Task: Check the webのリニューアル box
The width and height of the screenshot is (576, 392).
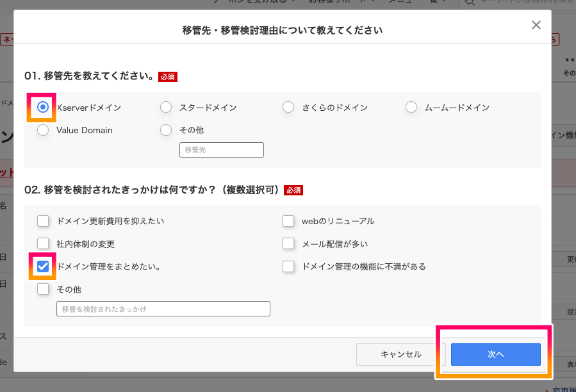Action: pos(288,221)
